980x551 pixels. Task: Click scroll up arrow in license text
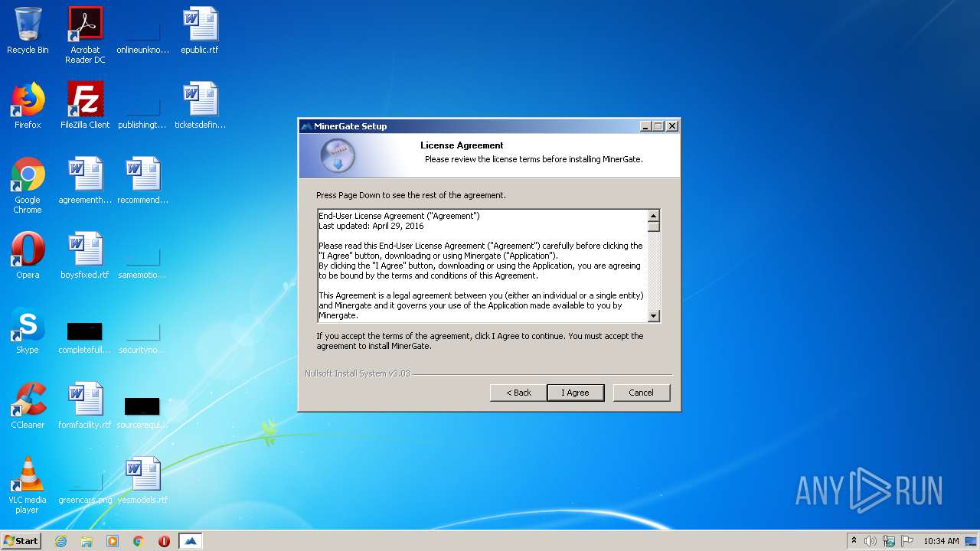click(x=654, y=216)
